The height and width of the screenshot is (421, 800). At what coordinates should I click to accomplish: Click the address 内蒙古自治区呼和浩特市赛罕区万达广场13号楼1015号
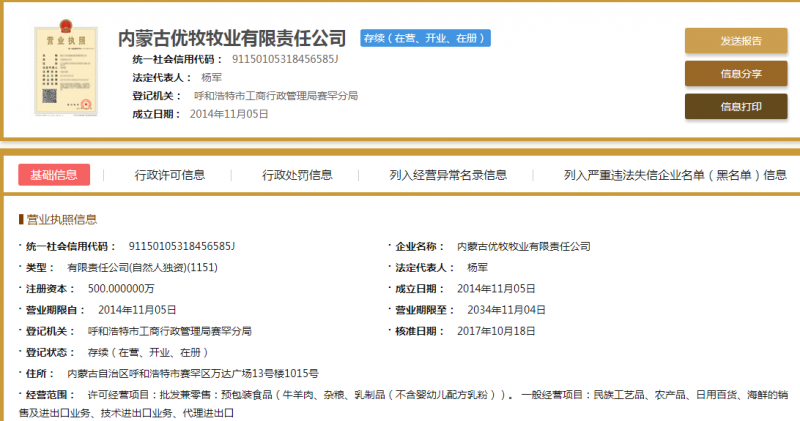click(x=193, y=374)
